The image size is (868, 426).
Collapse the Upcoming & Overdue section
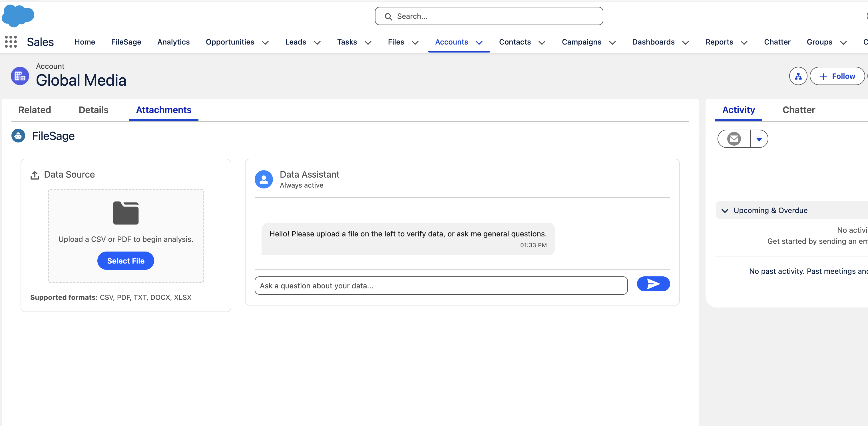(x=725, y=210)
